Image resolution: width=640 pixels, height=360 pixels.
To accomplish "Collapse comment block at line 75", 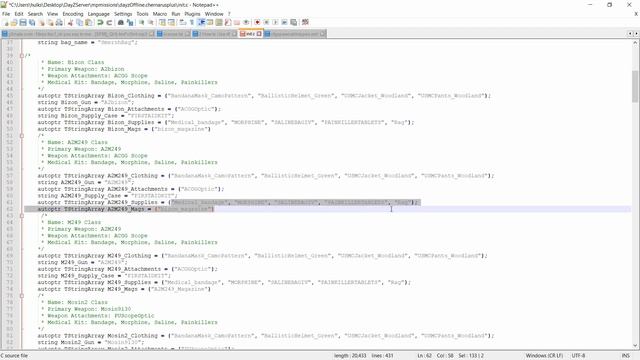I will (x=22, y=296).
